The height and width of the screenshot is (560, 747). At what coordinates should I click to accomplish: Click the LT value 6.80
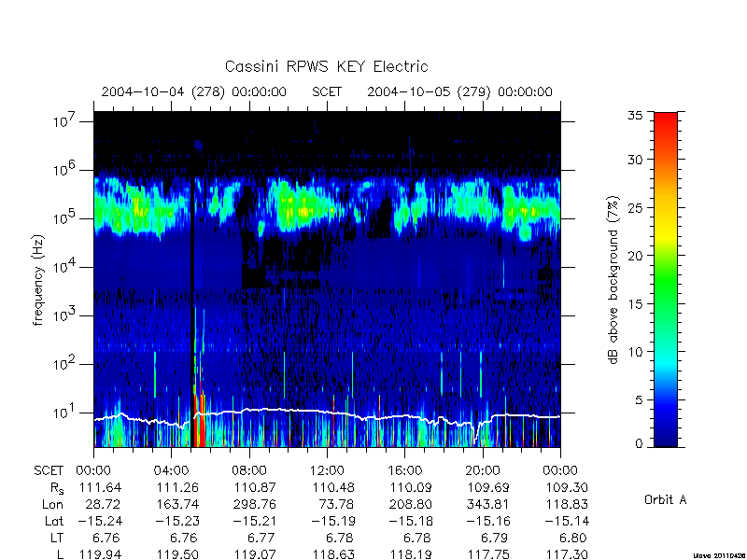(573, 538)
